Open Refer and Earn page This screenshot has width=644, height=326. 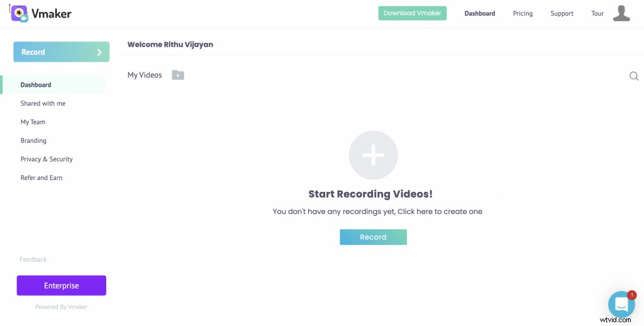tap(42, 177)
